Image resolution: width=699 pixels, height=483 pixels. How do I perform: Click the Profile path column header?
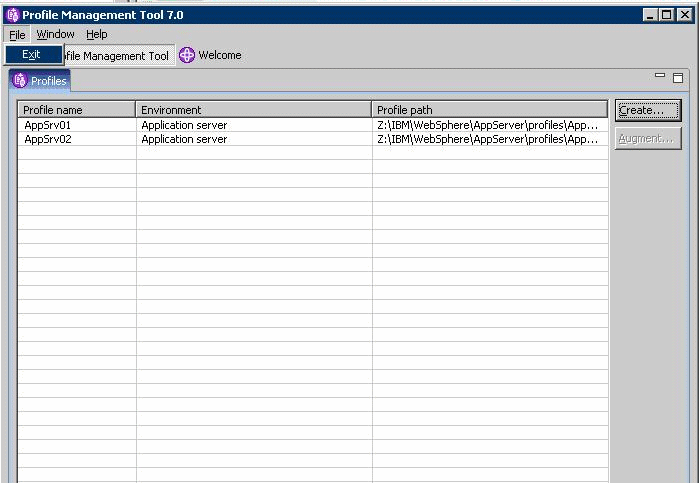click(x=489, y=110)
